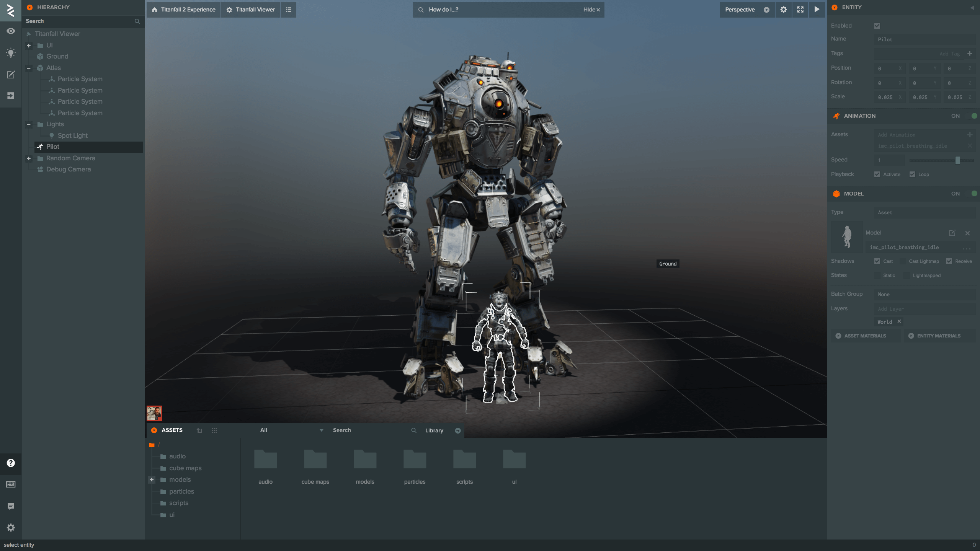Adjust the animation Speed slider
The image size is (980, 551).
[957, 160]
